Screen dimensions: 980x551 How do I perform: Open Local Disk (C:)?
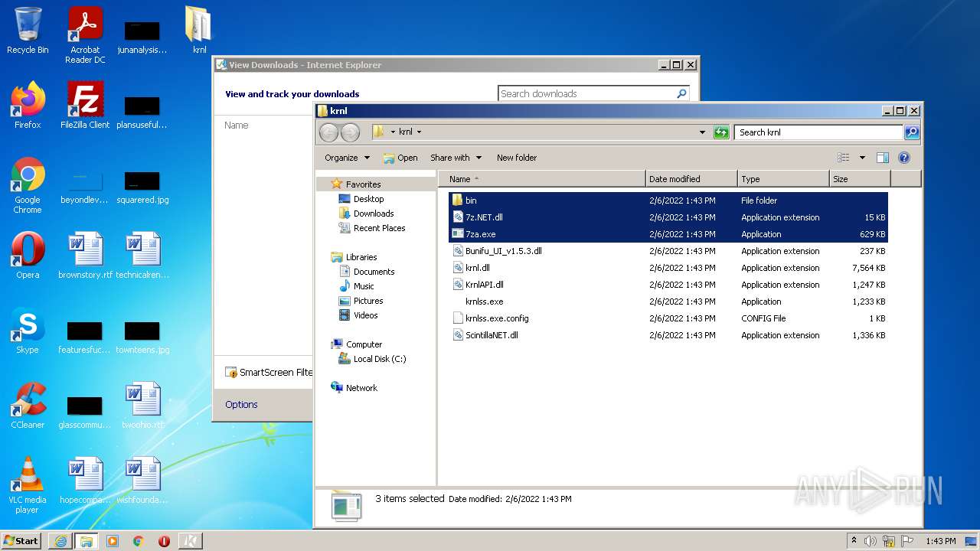(379, 359)
